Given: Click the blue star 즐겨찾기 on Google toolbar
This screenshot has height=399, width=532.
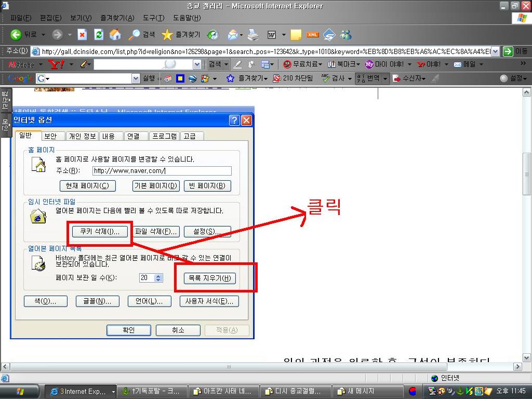Looking at the screenshot, I should coord(230,78).
